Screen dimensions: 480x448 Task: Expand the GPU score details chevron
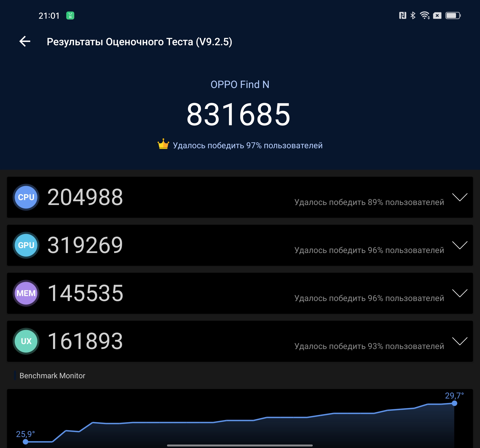(x=460, y=245)
